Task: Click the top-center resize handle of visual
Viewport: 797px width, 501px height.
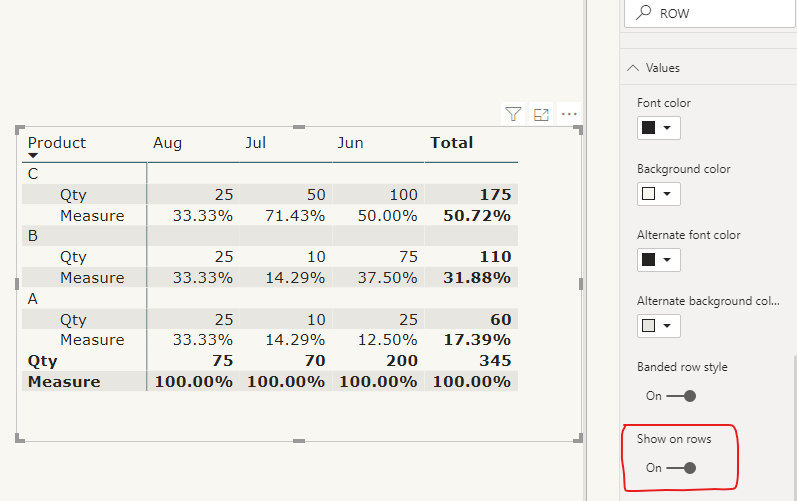Action: (299, 127)
